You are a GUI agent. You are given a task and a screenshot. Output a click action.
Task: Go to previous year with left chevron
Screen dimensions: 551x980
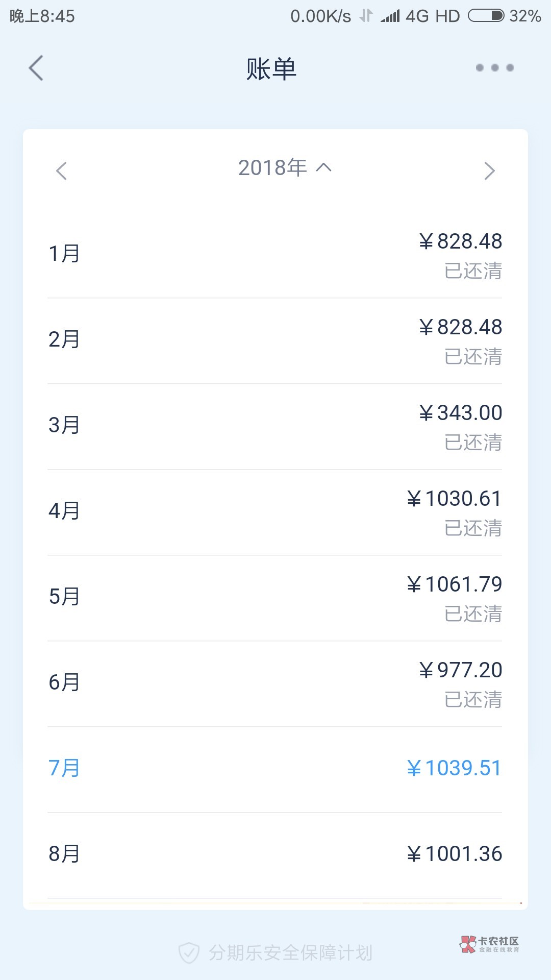62,171
